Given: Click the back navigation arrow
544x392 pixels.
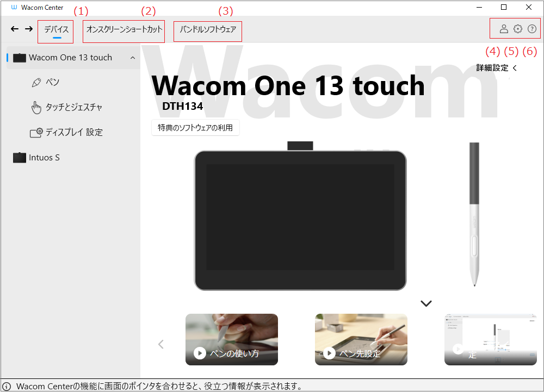Looking at the screenshot, I should point(14,29).
